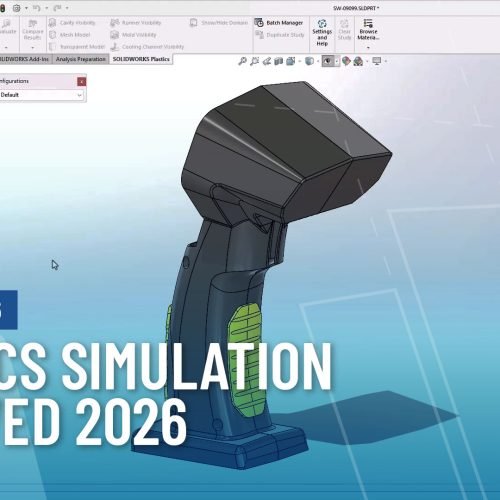Screen dimensions: 500x500
Task: Open the Apply Scene dropdown arrow
Action: (367, 61)
